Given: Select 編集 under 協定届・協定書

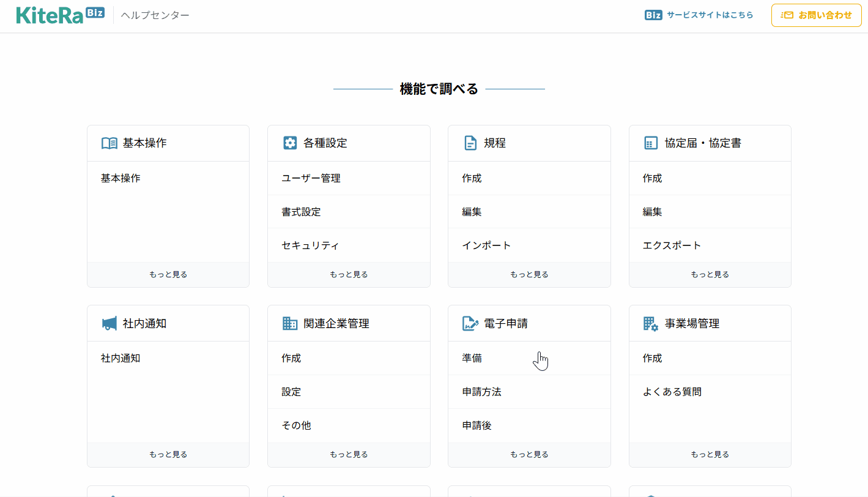Looking at the screenshot, I should pos(710,212).
